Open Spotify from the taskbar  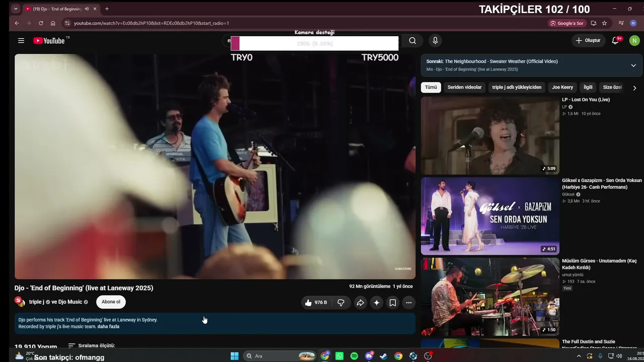[354, 356]
